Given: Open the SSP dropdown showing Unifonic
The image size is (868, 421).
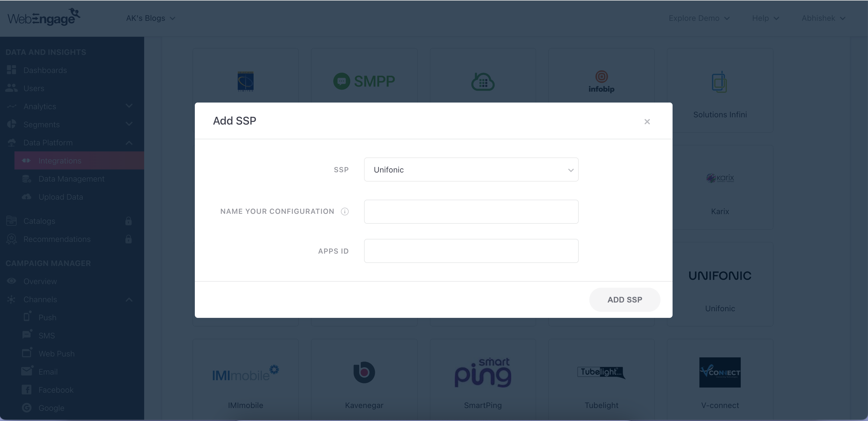Looking at the screenshot, I should pyautogui.click(x=471, y=170).
